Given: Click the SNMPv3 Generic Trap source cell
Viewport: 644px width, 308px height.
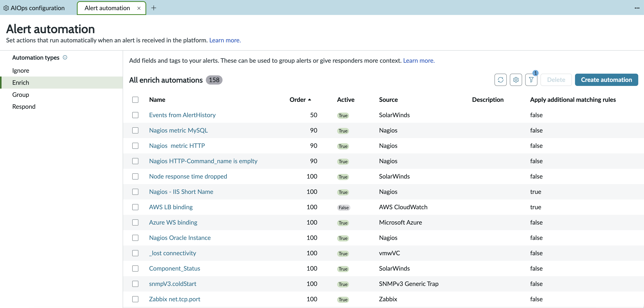Looking at the screenshot, I should point(408,284).
